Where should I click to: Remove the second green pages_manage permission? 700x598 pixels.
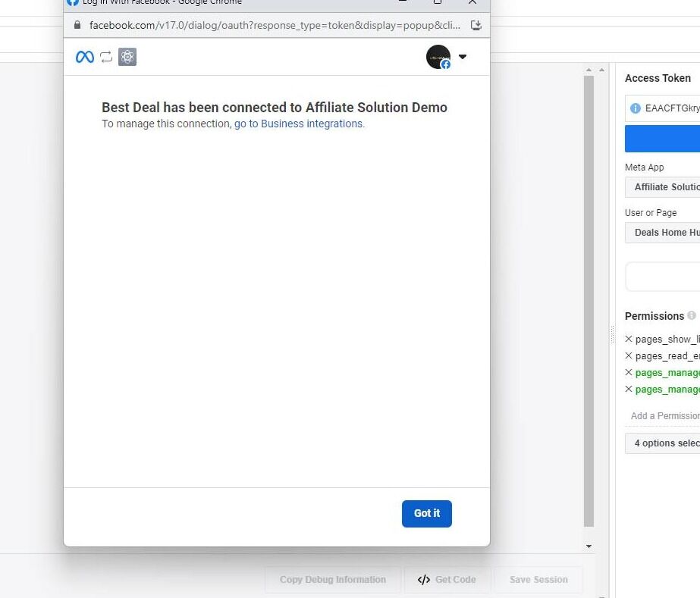click(629, 389)
